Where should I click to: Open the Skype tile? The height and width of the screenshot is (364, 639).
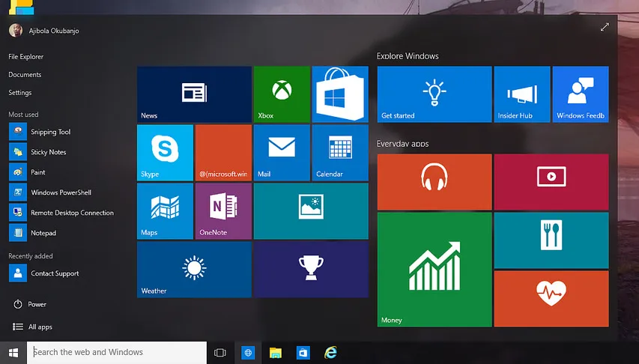tap(165, 153)
